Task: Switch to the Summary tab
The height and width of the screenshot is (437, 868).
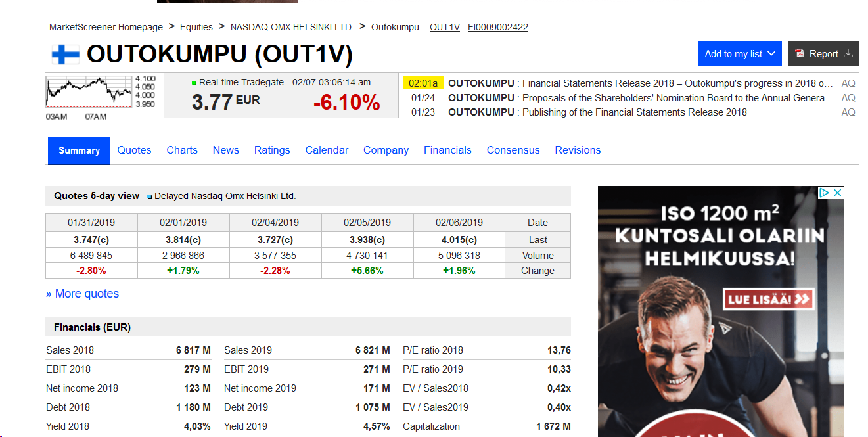Action: point(79,150)
